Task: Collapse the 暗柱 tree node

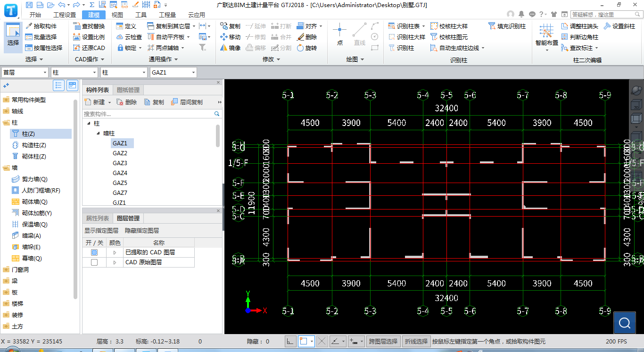Action: point(98,134)
